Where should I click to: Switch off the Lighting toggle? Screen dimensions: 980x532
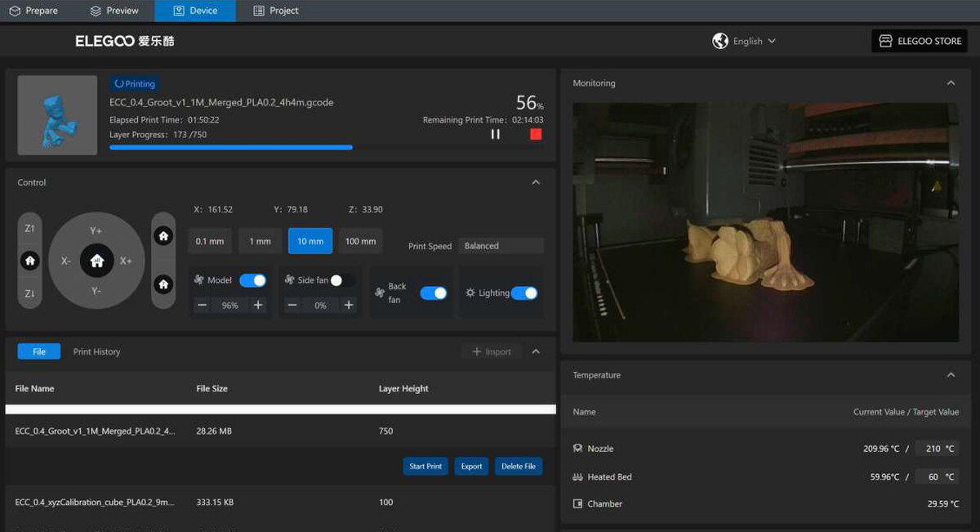point(524,293)
